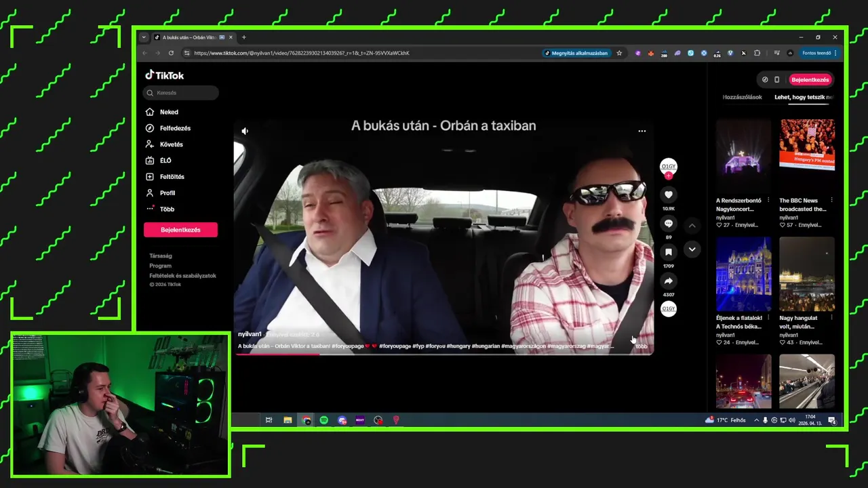Open the video three-dot options menu
This screenshot has height=488, width=868.
642,131
